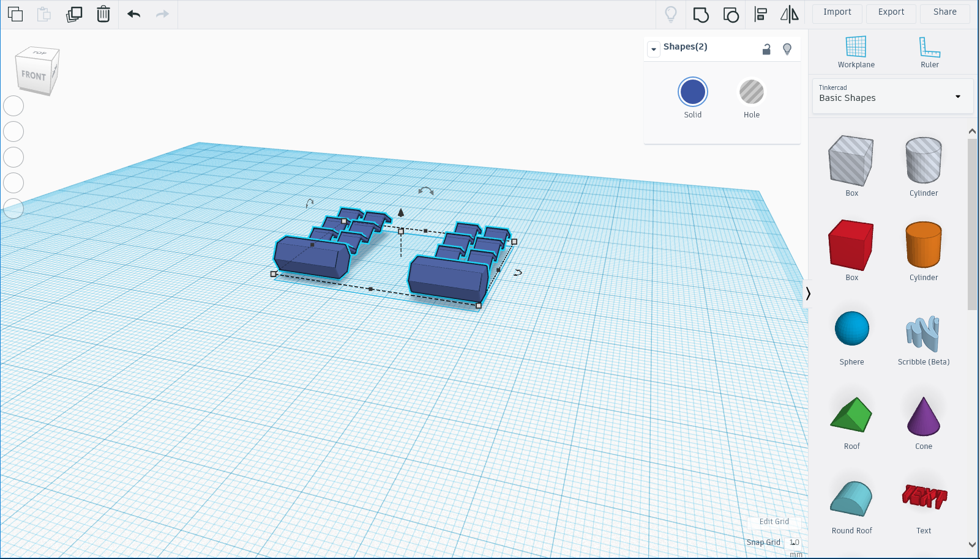This screenshot has width=980, height=559.
Task: Undo the last action
Action: click(133, 14)
